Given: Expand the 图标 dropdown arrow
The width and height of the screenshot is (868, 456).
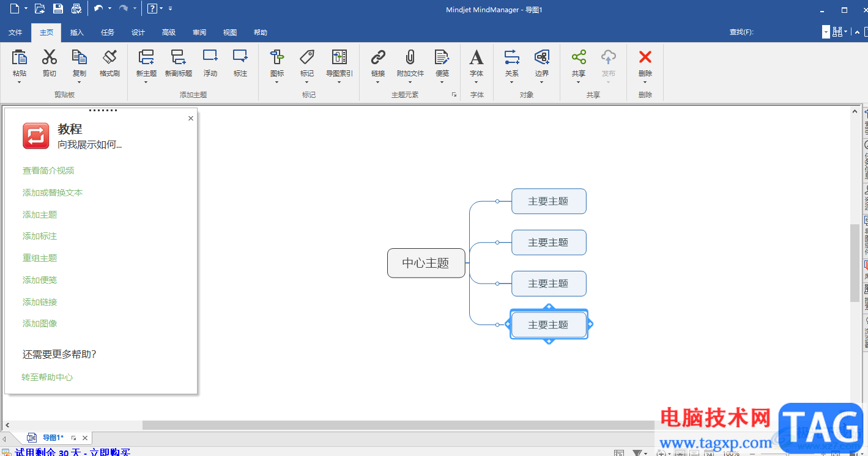Looking at the screenshot, I should pos(277,83).
